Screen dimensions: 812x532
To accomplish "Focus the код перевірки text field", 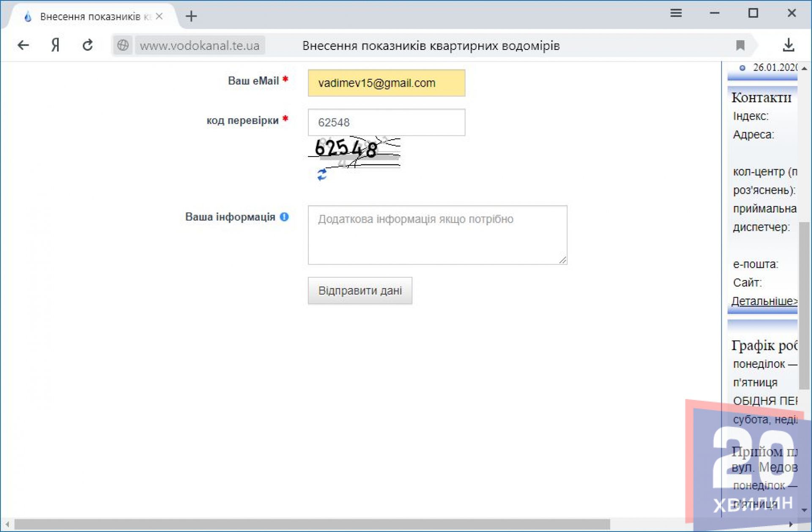I will coord(386,122).
